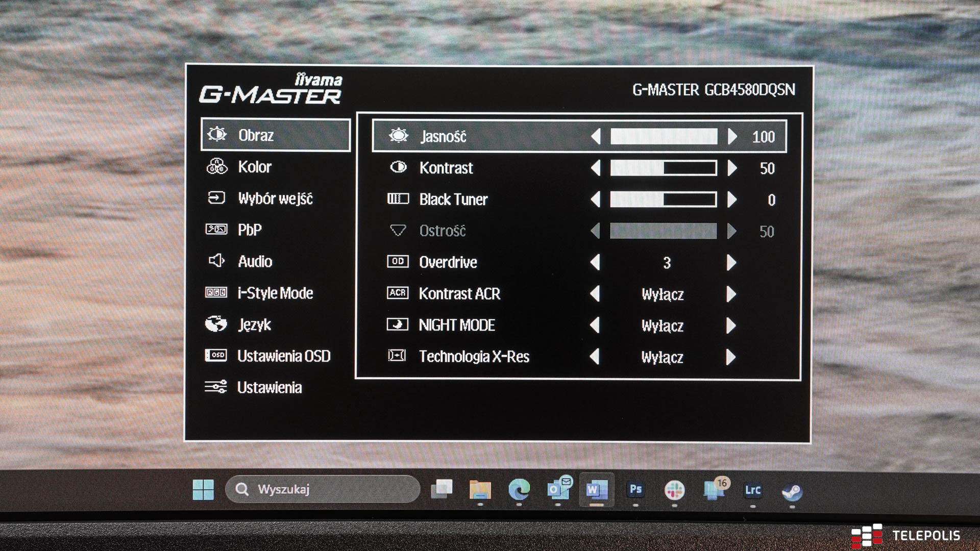Switch to the Word taskbar icon
The width and height of the screenshot is (980, 551).
pos(596,490)
